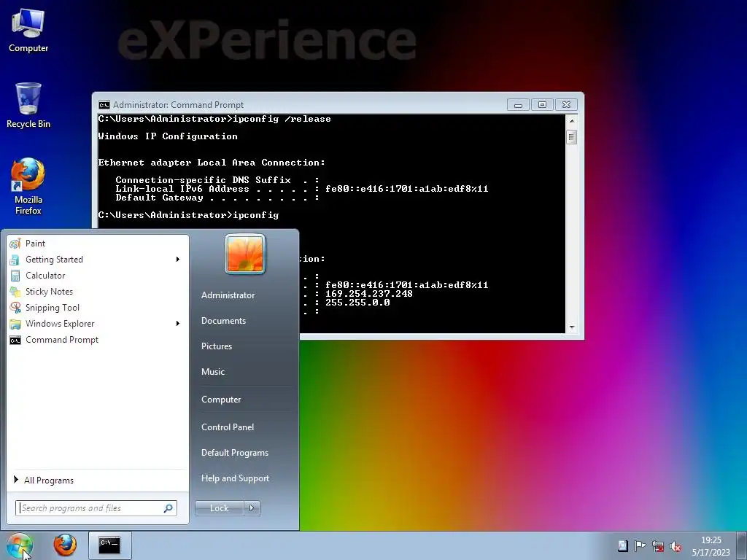Click the IP address 169.254.237.248 text
This screenshot has width=747, height=560.
coord(368,294)
